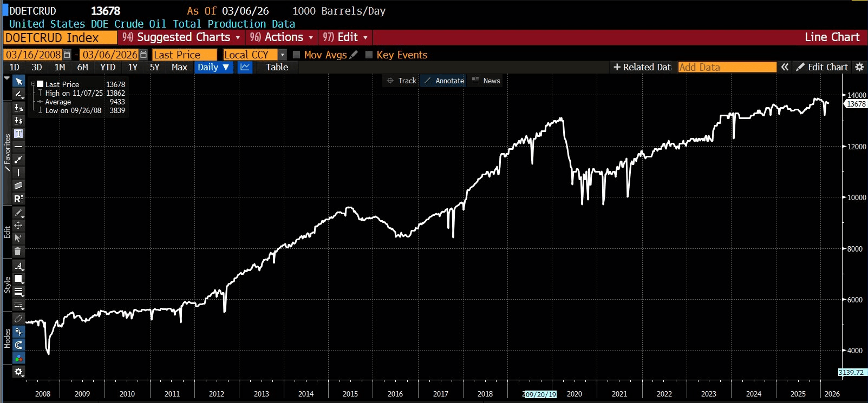Select the move crosshair tool in Edit
The width and height of the screenshot is (868, 403).
coord(18,225)
